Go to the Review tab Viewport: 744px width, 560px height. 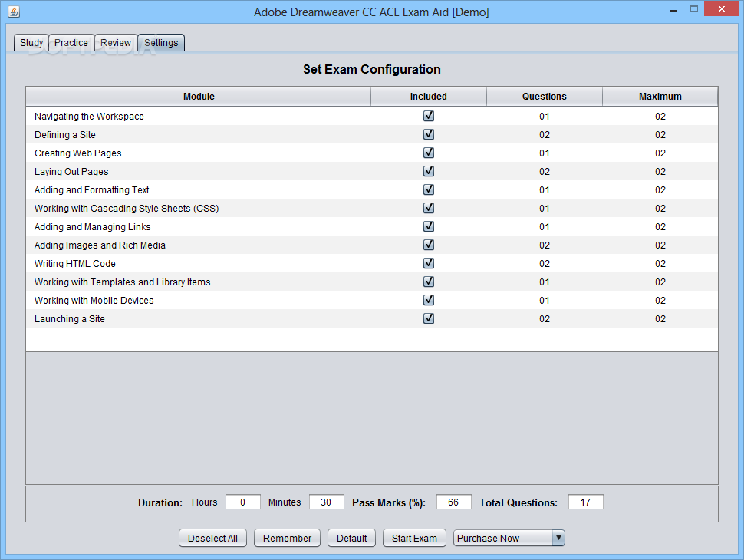coord(116,43)
